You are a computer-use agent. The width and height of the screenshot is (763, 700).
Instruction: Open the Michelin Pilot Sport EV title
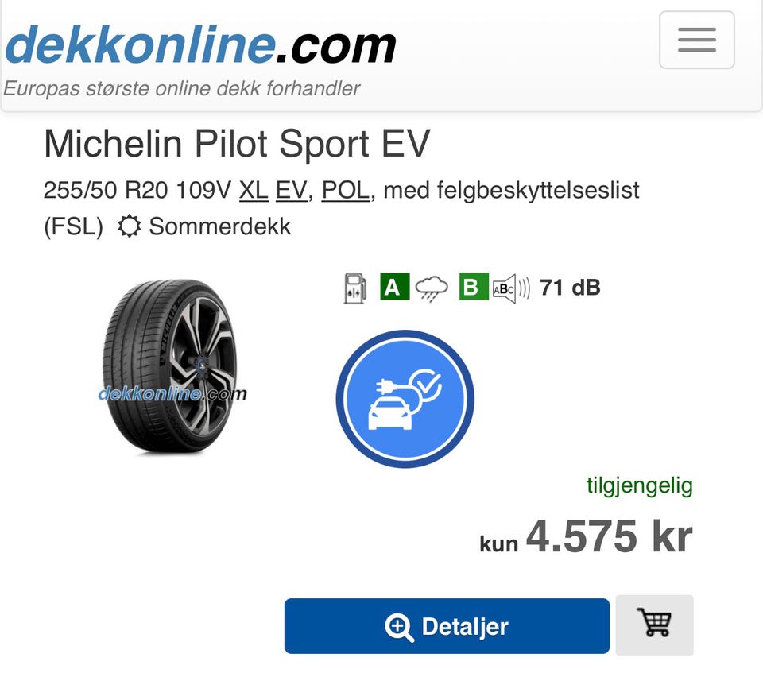click(x=237, y=144)
